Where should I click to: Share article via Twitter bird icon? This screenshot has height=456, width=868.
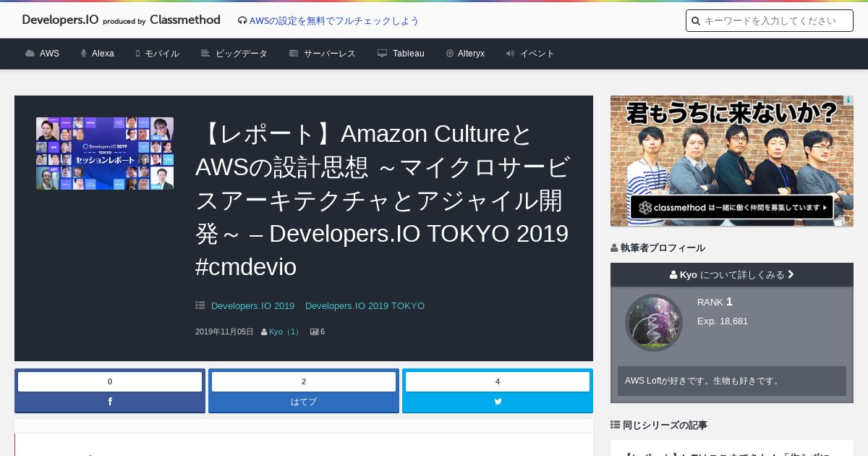click(498, 402)
